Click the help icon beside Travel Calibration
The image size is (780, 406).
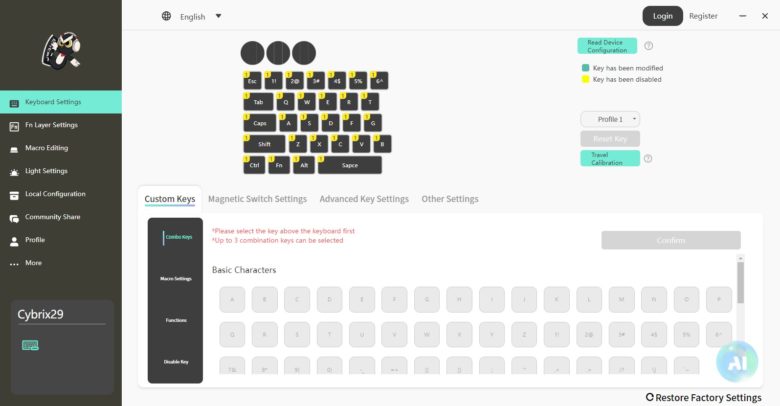click(x=648, y=158)
